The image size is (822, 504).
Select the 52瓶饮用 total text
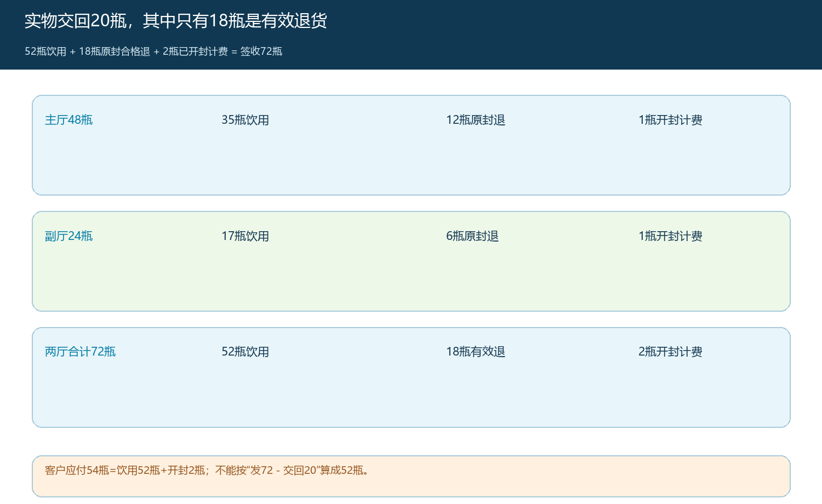[245, 352]
